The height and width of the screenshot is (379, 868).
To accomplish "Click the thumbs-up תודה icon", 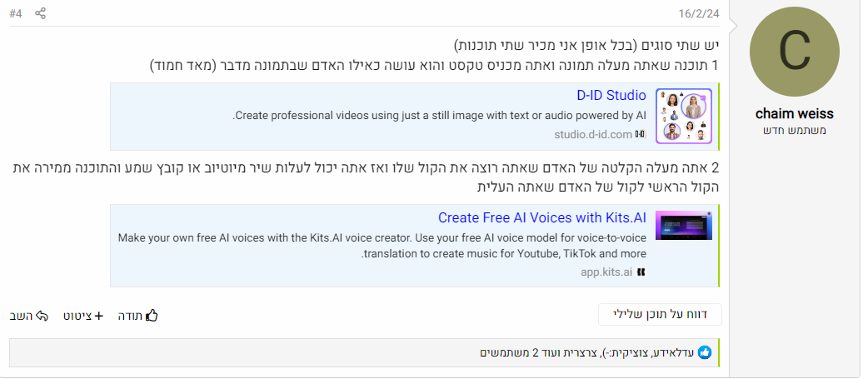I will (x=152, y=316).
